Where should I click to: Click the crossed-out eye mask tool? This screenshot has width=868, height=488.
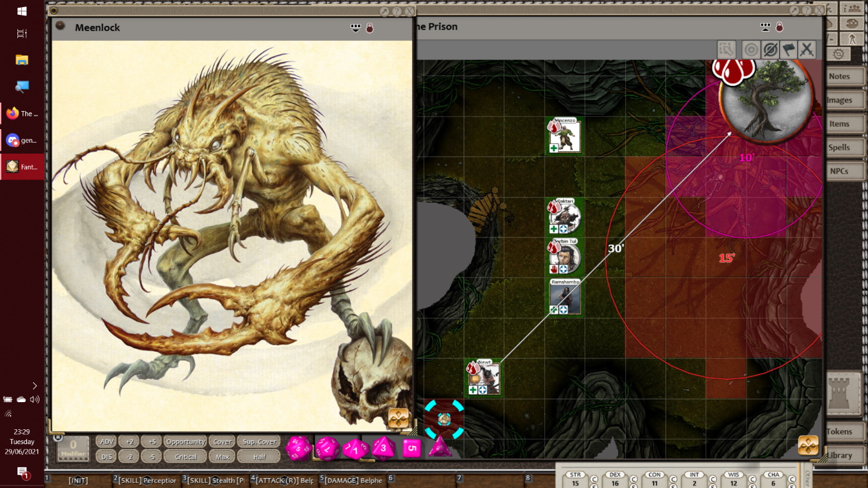click(x=769, y=50)
